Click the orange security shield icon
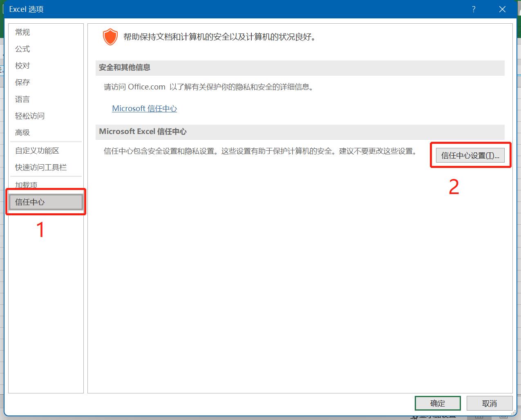 pyautogui.click(x=110, y=37)
